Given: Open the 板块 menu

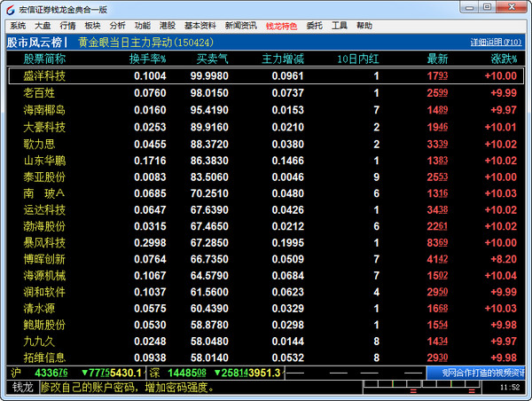Looking at the screenshot, I should click(x=92, y=26).
